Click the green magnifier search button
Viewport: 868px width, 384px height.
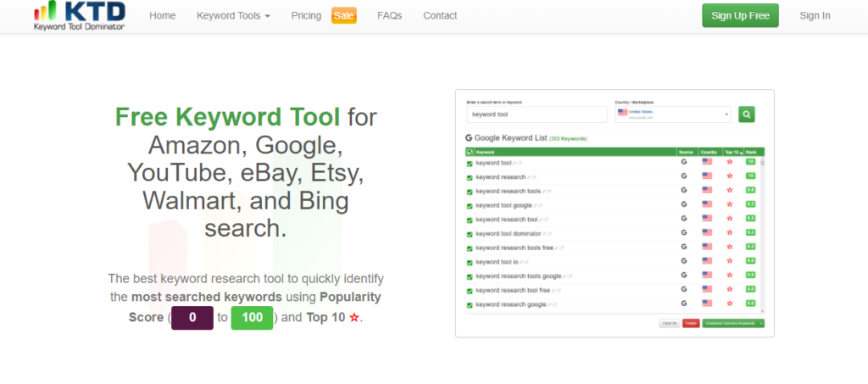click(746, 114)
